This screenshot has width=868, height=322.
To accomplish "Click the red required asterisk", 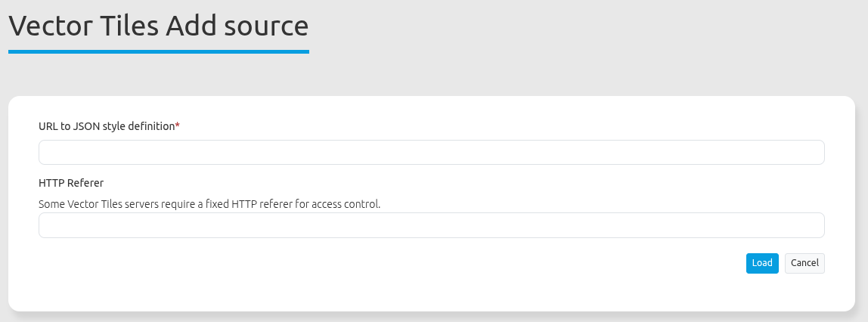I will [x=178, y=125].
